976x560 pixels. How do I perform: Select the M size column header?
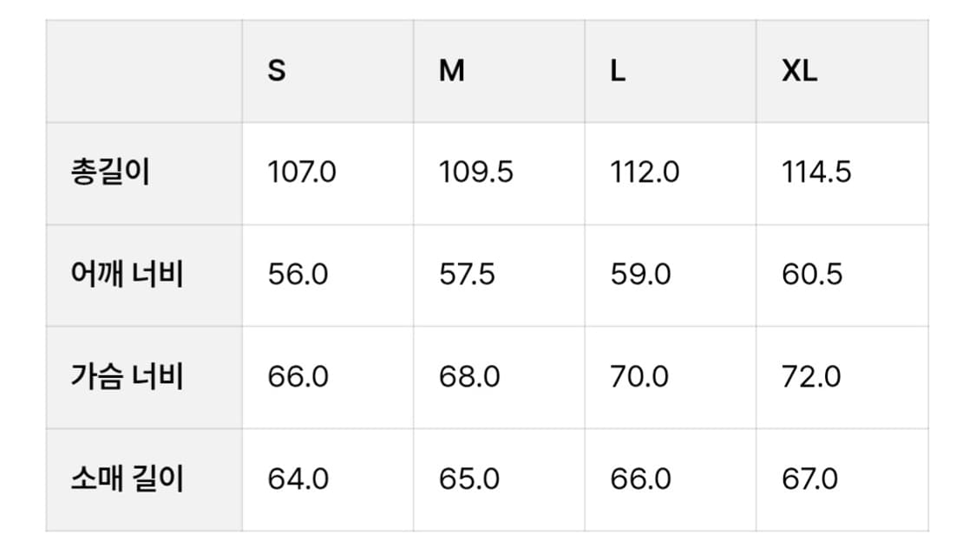[x=451, y=71]
